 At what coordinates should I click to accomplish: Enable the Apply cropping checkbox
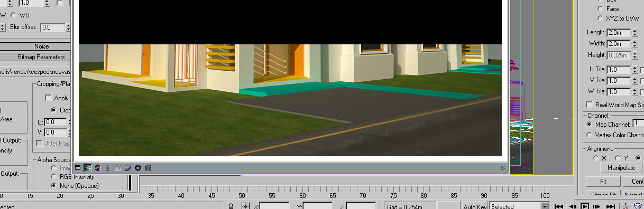(x=48, y=98)
